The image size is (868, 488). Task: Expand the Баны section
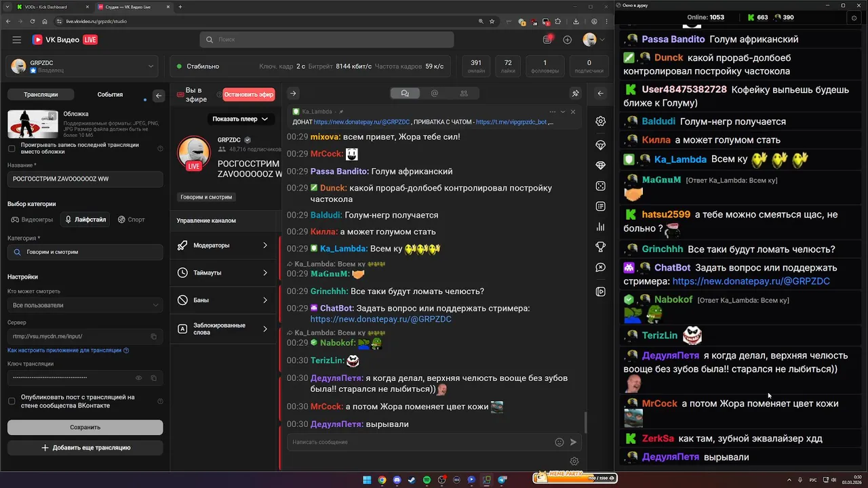(x=224, y=300)
